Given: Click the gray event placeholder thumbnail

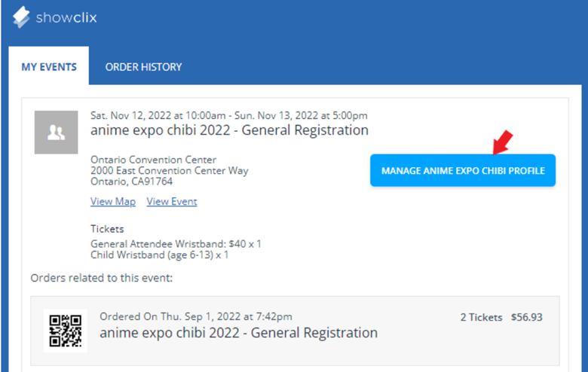Looking at the screenshot, I should (x=57, y=133).
